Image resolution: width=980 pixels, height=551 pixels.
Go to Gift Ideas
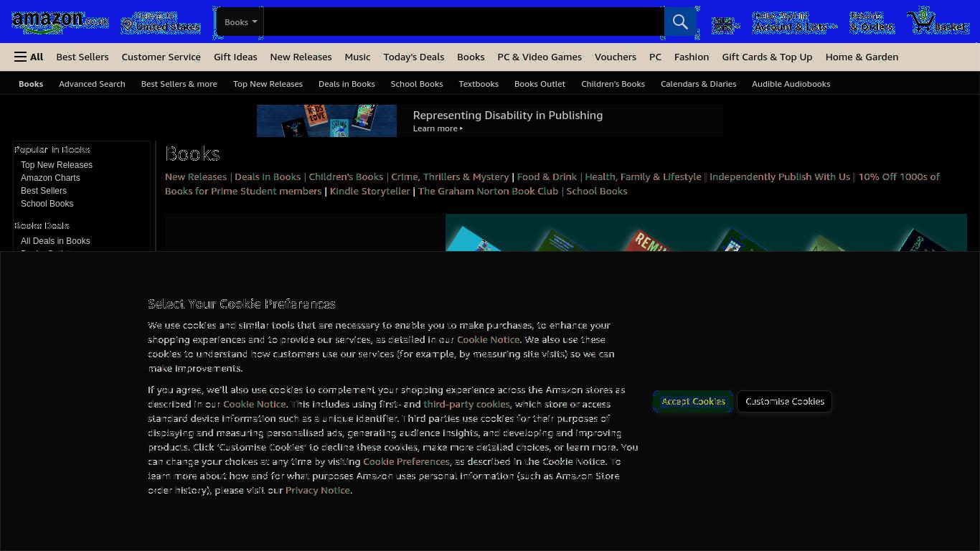click(x=235, y=57)
